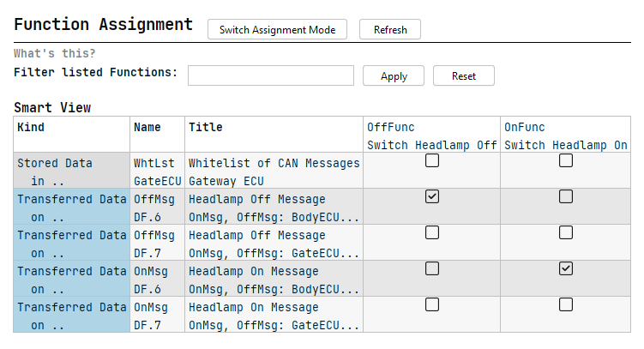
Task: Click the Switch Assignment Mode button
Action: (x=277, y=29)
